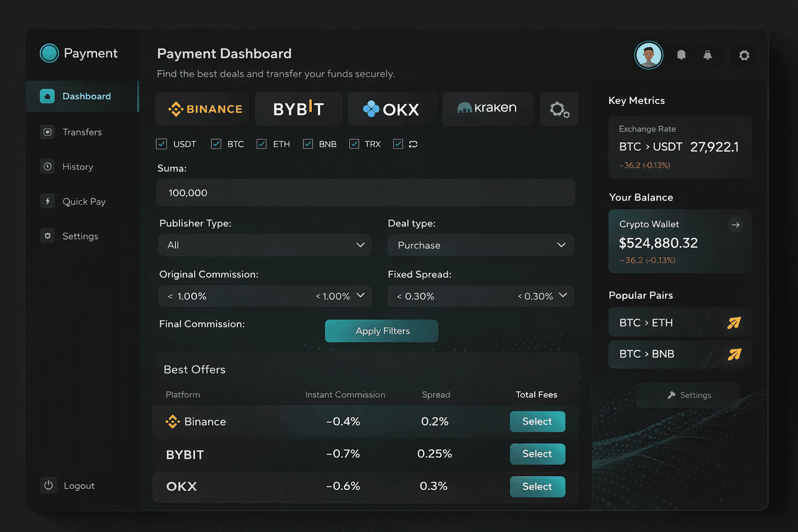Click the wrench icon beside Settings

click(671, 395)
